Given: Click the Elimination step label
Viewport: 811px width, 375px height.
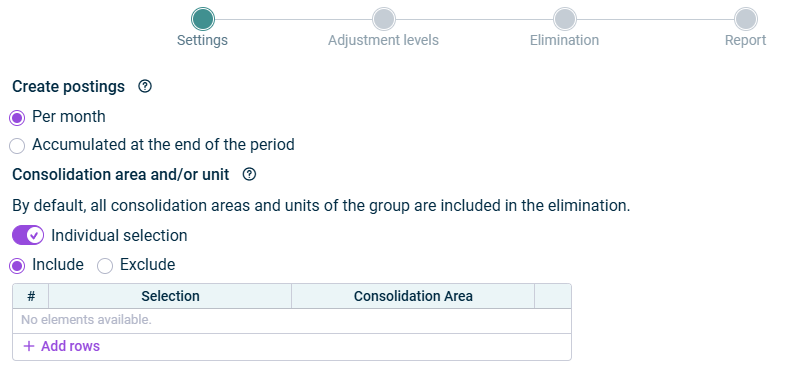Looking at the screenshot, I should (564, 40).
